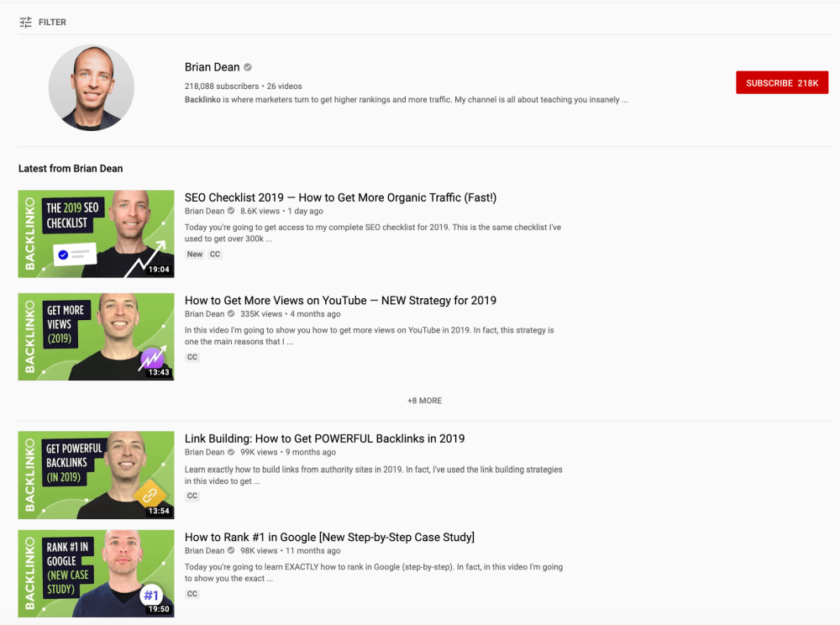Click verified checkmark under Link Building video
840x625 pixels.
coord(231,452)
